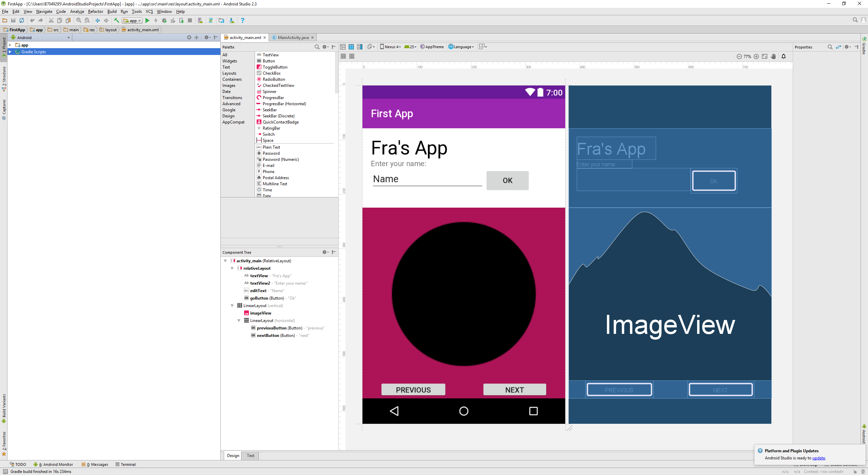Select the Layouts palette category
The image size is (868, 475).
pos(229,73)
